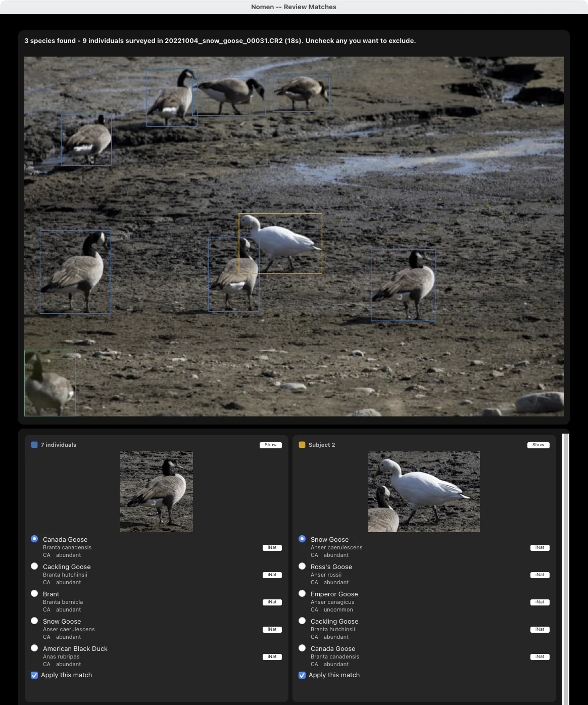
Task: Uncheck Apply this match for Subject 2
Action: tap(302, 675)
